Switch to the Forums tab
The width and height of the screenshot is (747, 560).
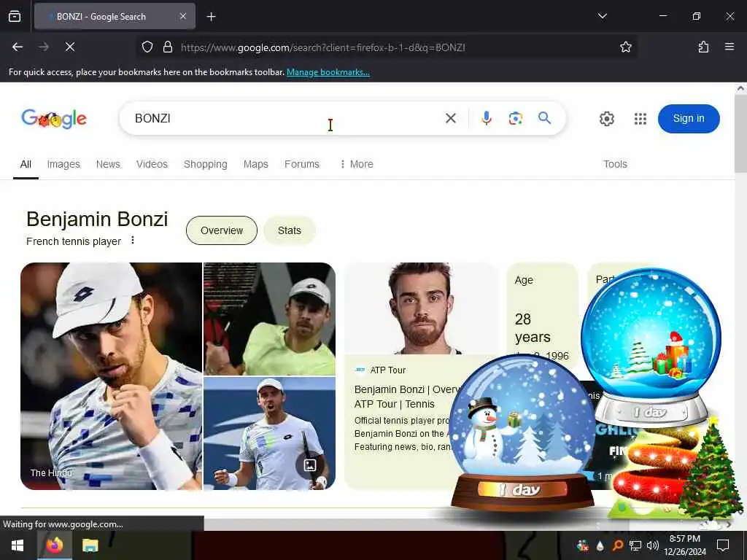[301, 164]
